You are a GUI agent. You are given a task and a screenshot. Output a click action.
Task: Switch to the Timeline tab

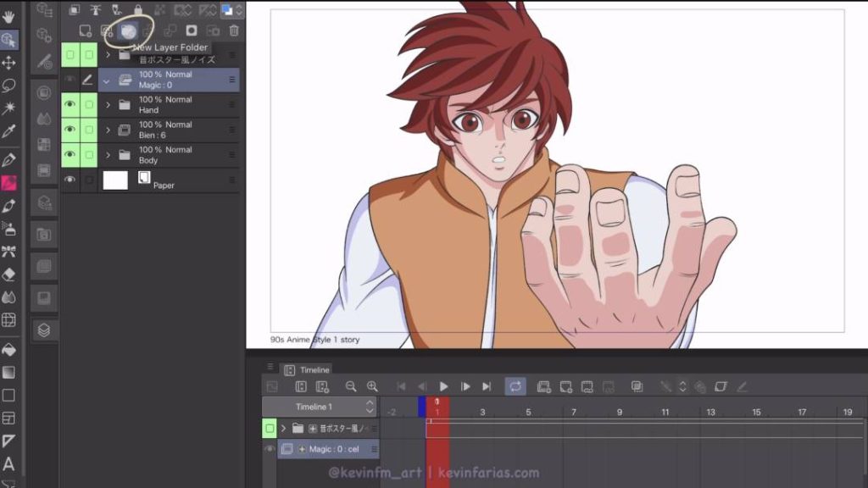point(309,369)
